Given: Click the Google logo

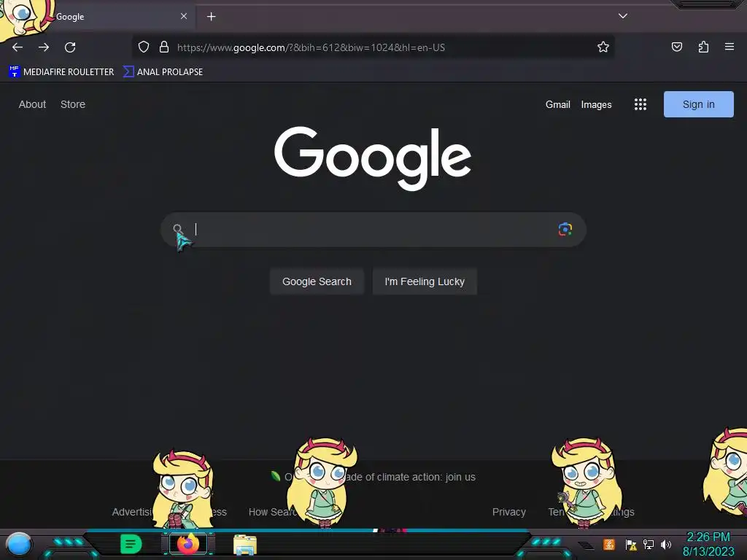Looking at the screenshot, I should [x=373, y=158].
